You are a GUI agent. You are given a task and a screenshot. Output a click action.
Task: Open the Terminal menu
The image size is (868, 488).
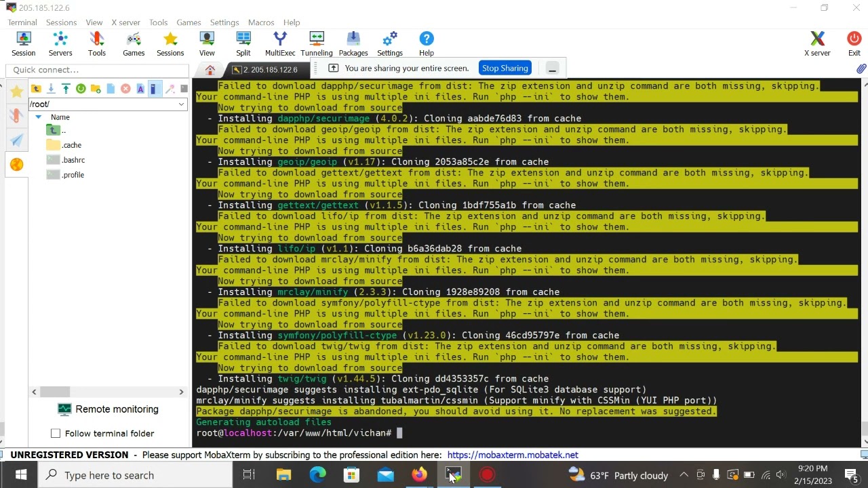point(22,22)
